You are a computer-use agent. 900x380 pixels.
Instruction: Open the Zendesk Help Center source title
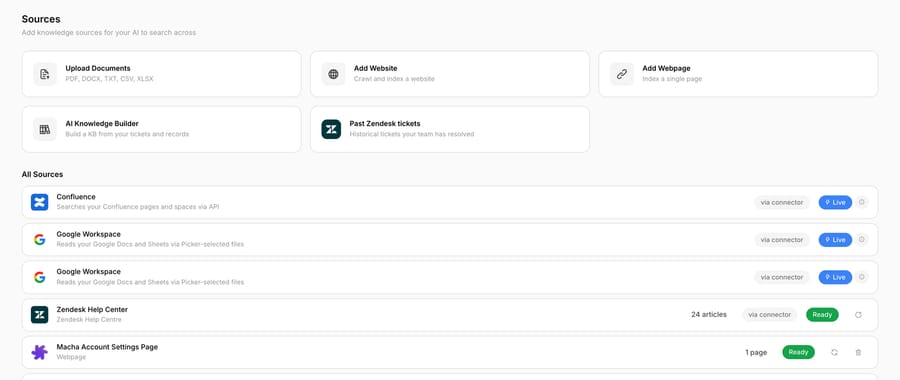click(x=92, y=309)
